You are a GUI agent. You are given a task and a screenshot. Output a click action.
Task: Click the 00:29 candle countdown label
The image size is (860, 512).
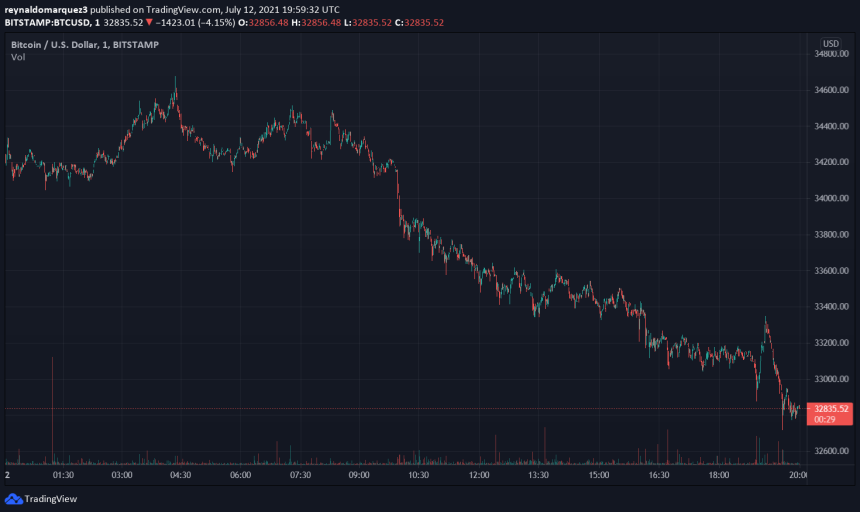click(824, 419)
